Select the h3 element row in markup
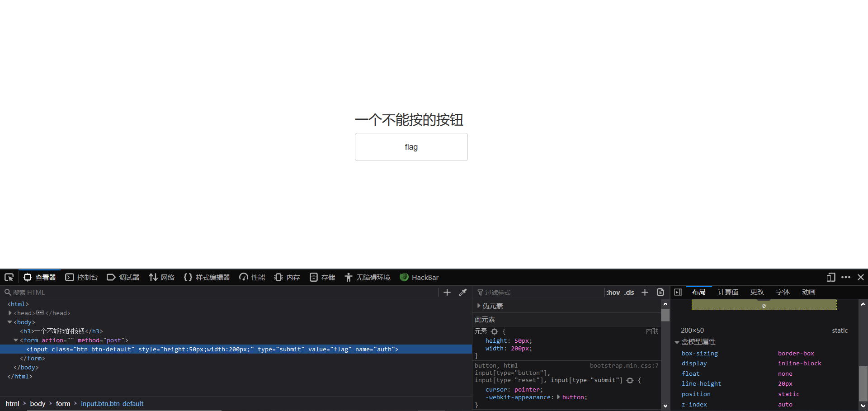The image size is (868, 411). point(236,331)
